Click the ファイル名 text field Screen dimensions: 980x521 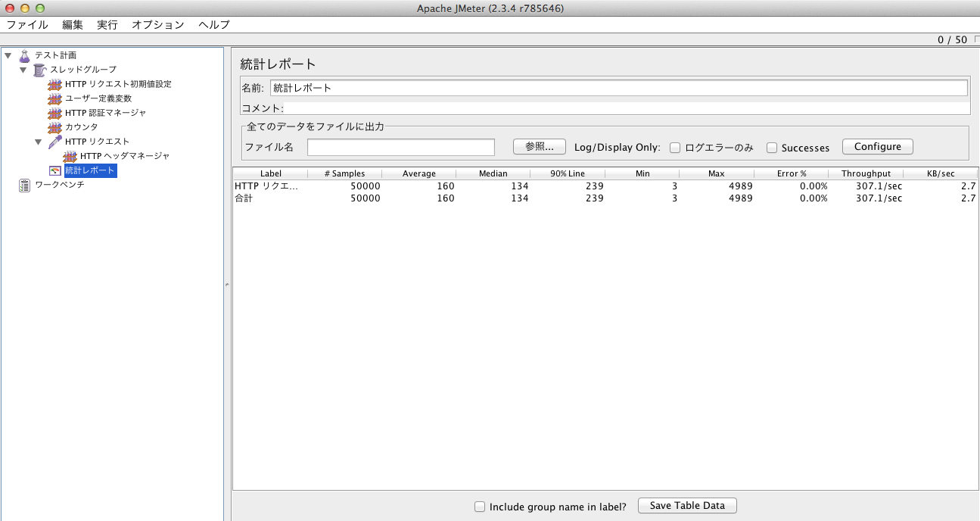[x=400, y=147]
